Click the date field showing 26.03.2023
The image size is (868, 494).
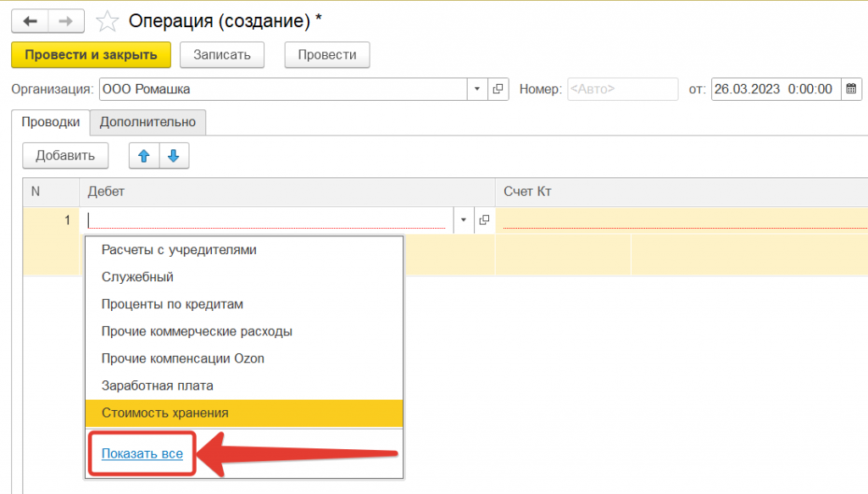pos(773,89)
